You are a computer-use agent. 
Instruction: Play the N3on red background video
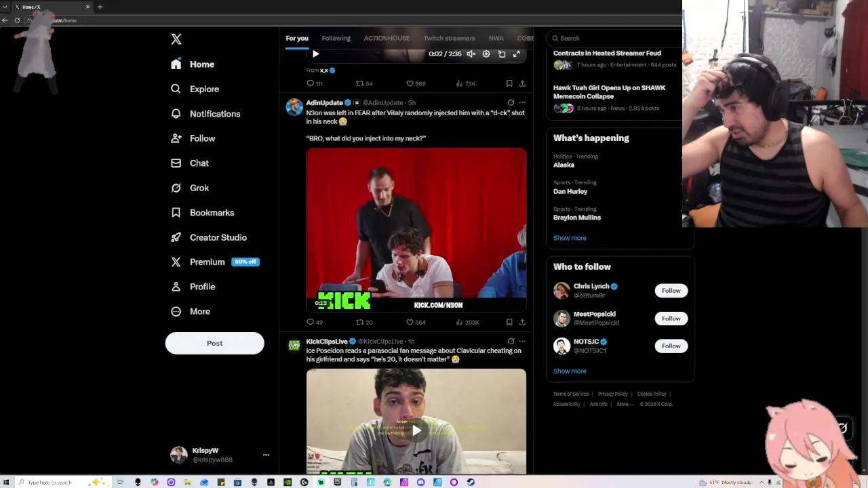coord(416,230)
